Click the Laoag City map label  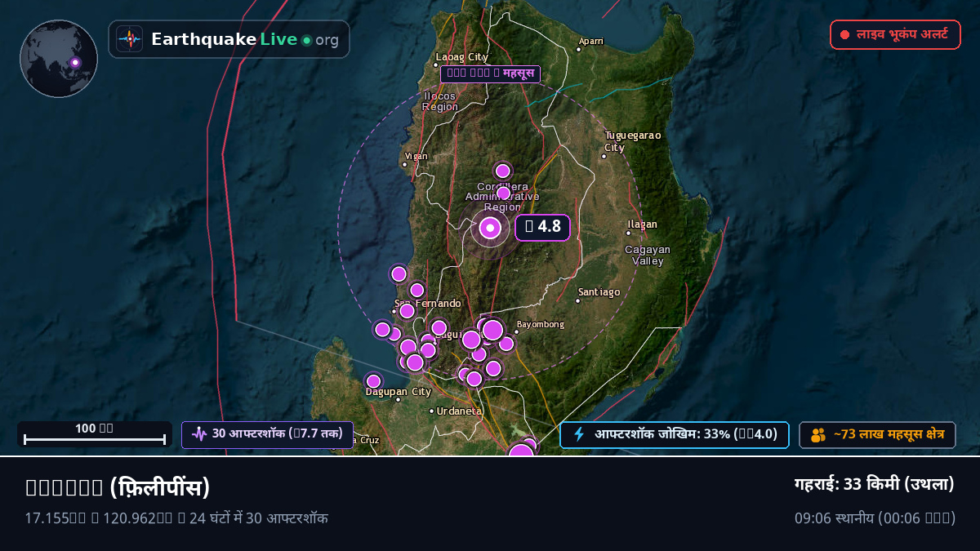(462, 57)
